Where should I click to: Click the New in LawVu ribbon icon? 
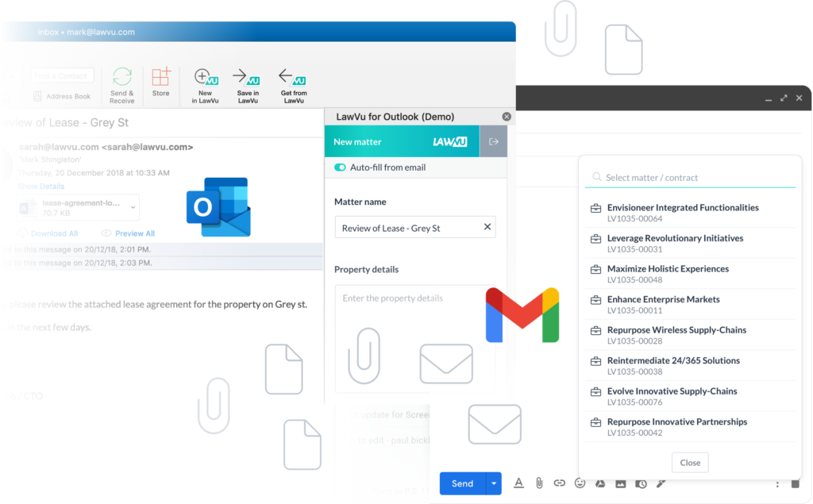point(206,86)
